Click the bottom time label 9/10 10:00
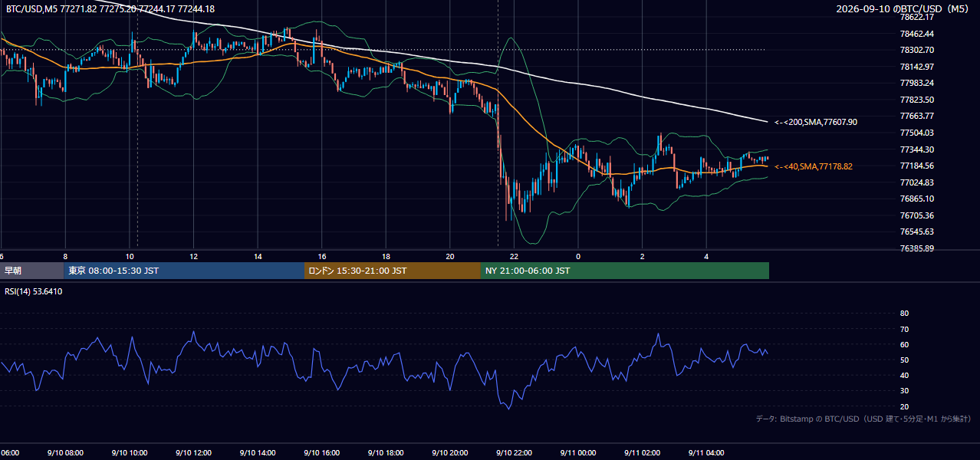The image size is (980, 460). [129, 453]
